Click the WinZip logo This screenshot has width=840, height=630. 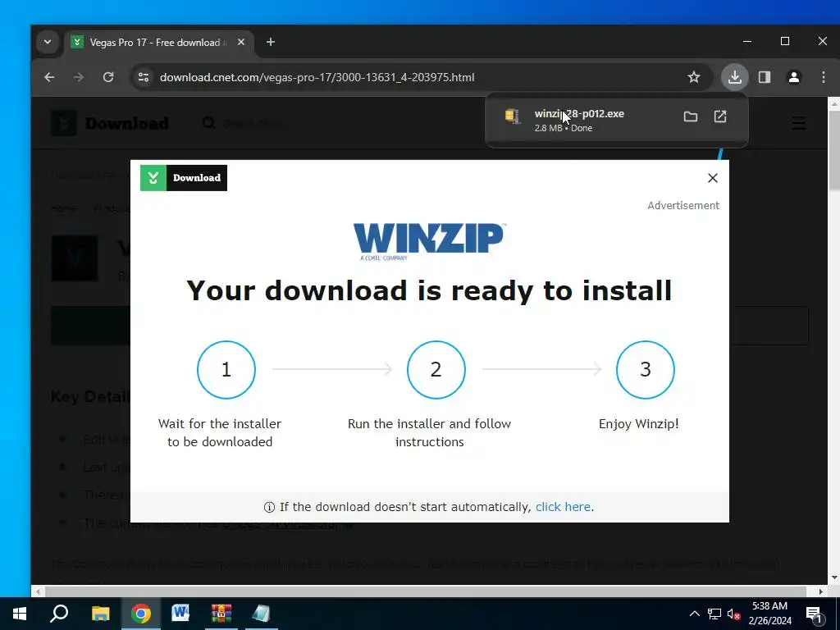point(428,241)
